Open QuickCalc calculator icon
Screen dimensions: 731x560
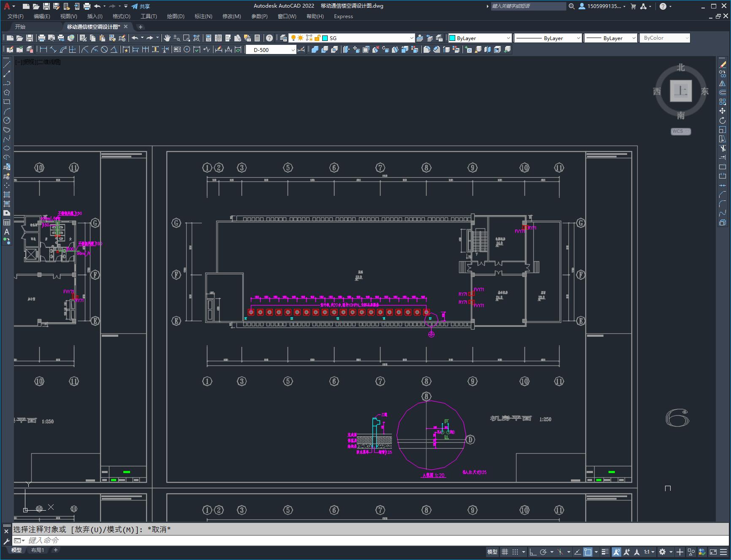pos(257,38)
